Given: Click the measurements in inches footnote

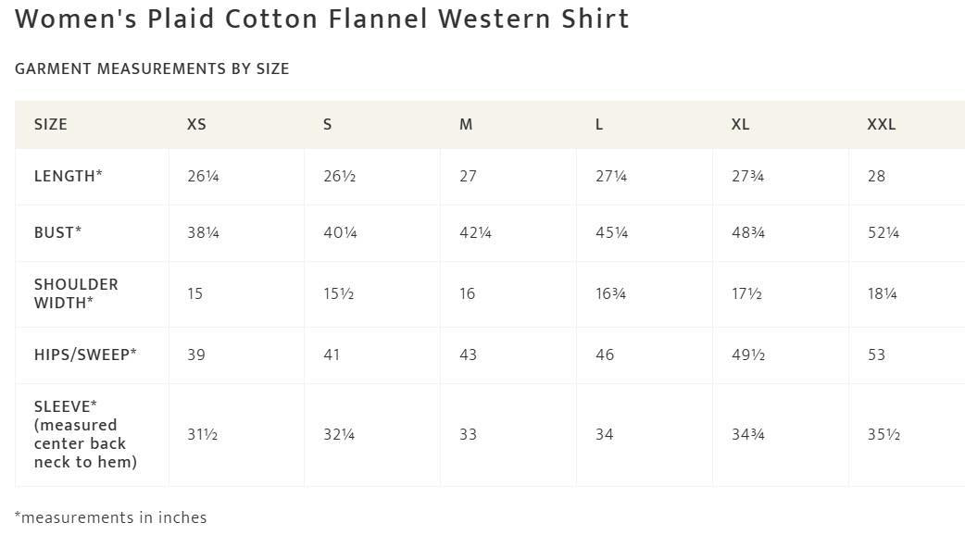Looking at the screenshot, I should [111, 517].
